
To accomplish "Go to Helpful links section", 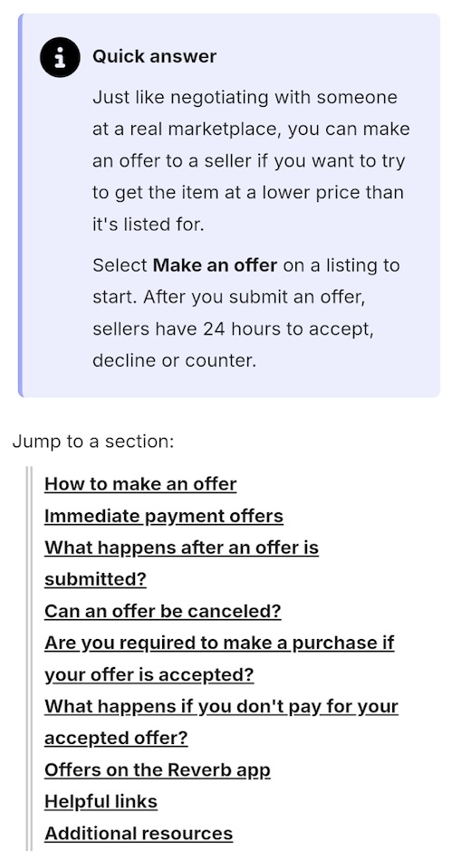I will pos(101,802).
